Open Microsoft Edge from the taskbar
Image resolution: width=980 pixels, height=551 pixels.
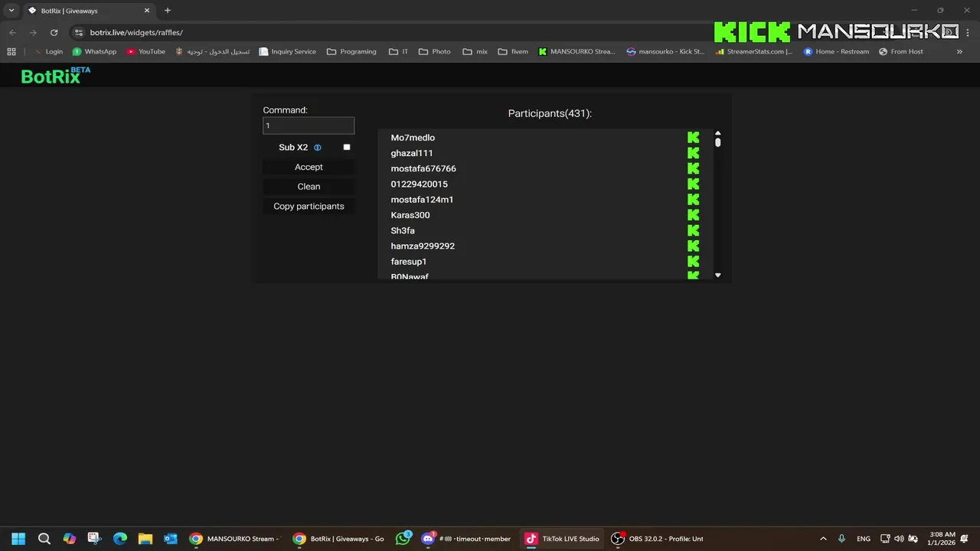click(120, 539)
